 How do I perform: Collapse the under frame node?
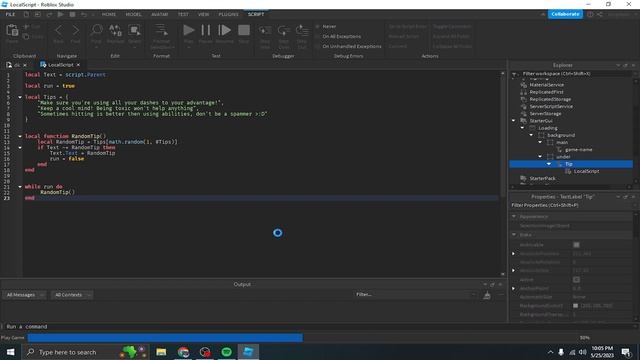[x=540, y=157]
